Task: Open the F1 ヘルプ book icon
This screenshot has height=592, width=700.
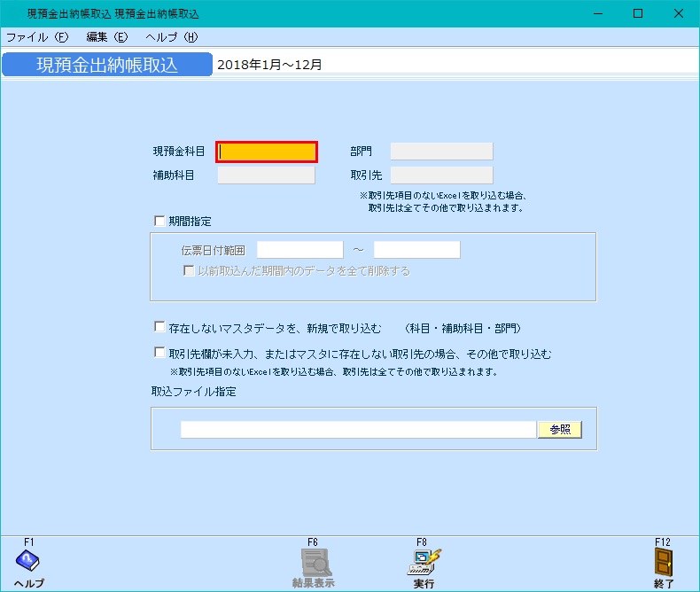Action: click(x=27, y=561)
